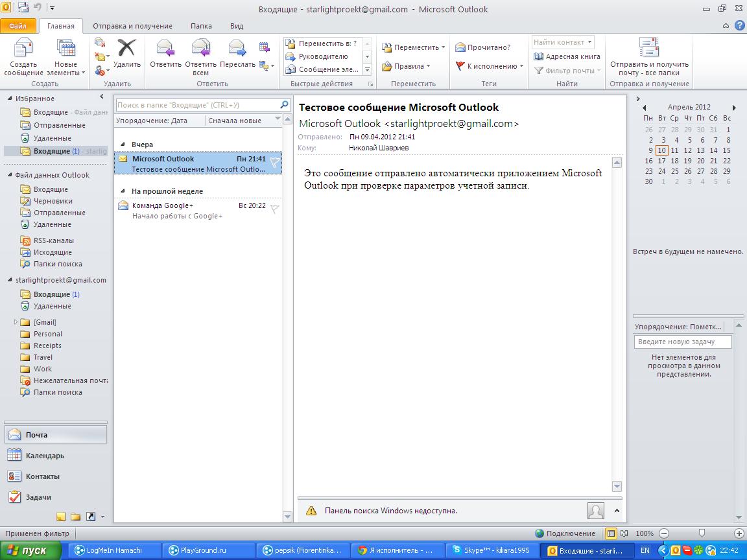Click the folder list icon in the navigation pane
747x560 pixels.
coord(76,517)
